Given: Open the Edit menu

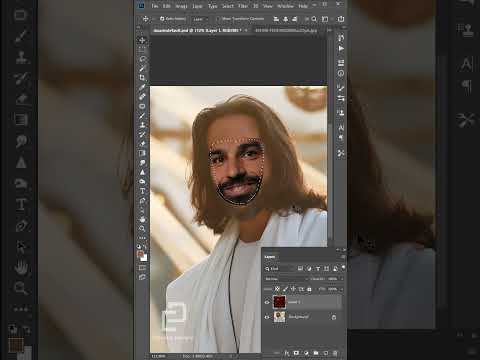Looking at the screenshot, I should click(166, 6).
